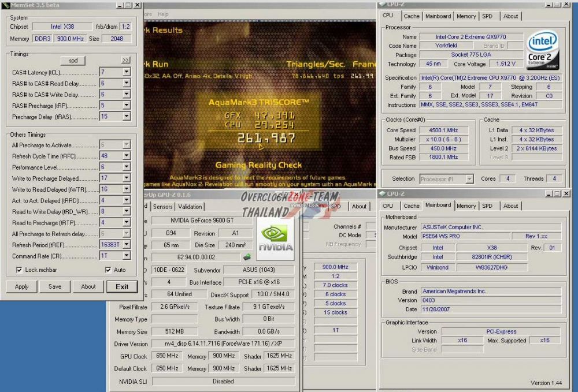Screen dimensions: 578x392
Task: Click the Apply button in MemSet
Action: tap(22, 286)
